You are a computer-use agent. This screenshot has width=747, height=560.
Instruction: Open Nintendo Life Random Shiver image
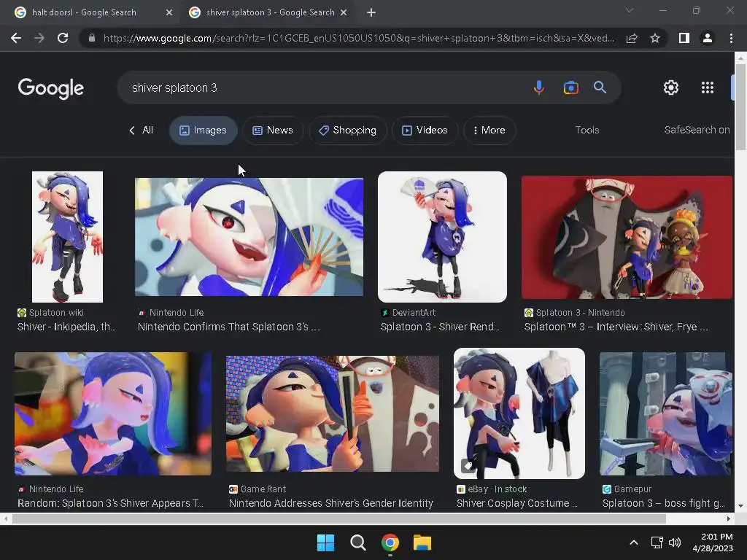point(113,414)
